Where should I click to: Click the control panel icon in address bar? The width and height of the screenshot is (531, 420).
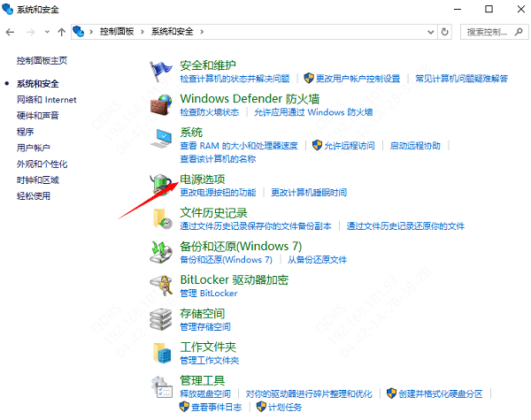click(x=78, y=32)
